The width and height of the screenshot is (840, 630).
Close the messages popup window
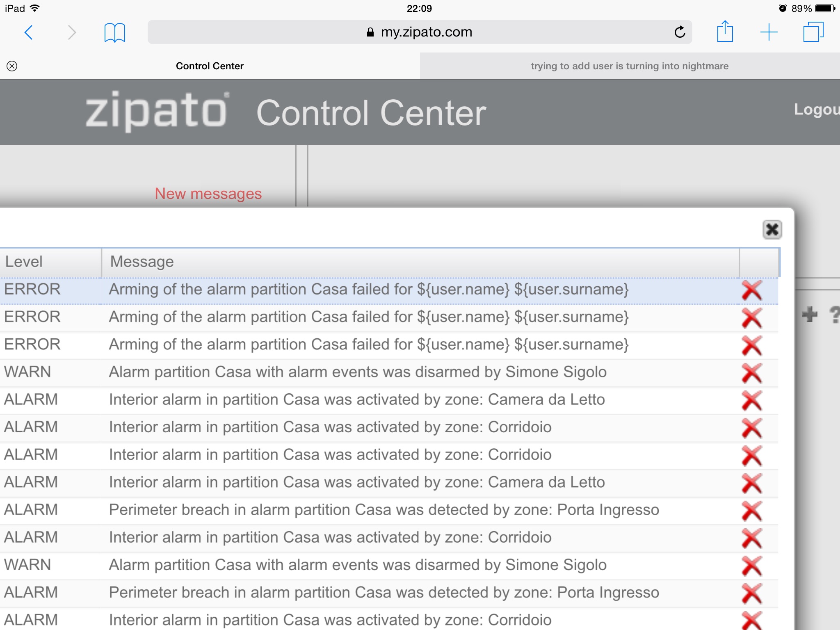(x=772, y=230)
